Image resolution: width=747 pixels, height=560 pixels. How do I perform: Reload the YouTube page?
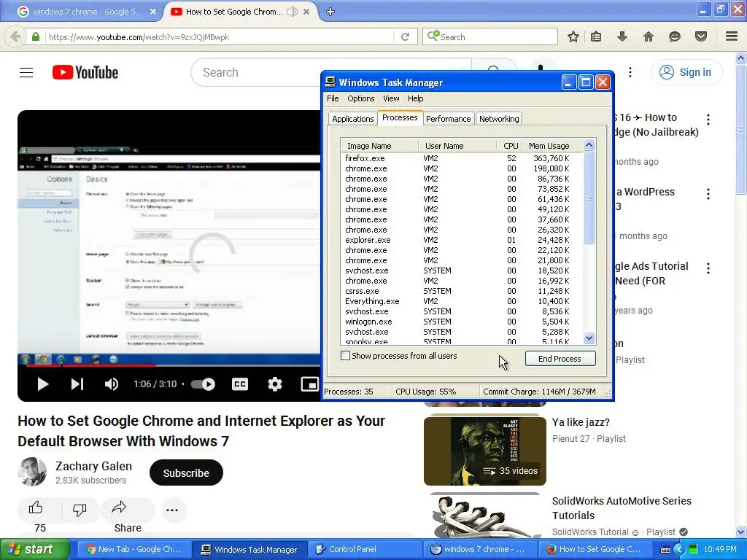406,36
